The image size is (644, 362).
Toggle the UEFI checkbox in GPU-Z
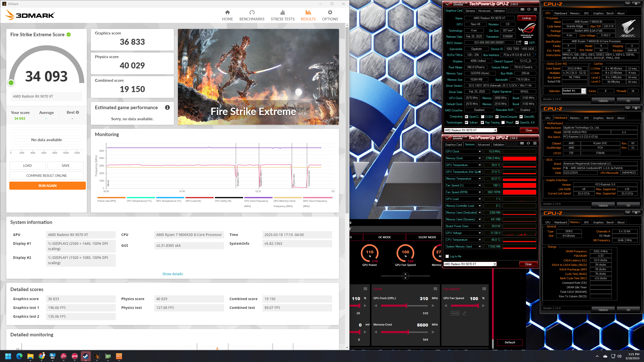pos(526,43)
